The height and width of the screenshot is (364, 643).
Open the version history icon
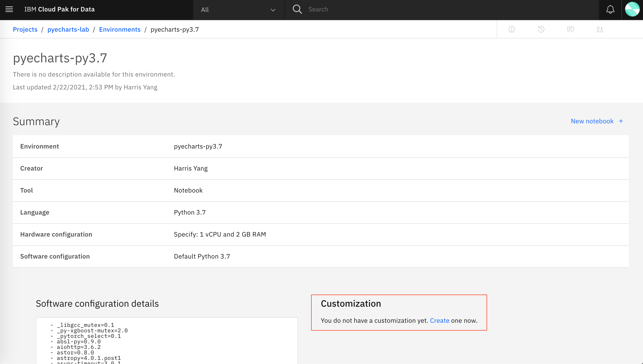pos(541,29)
